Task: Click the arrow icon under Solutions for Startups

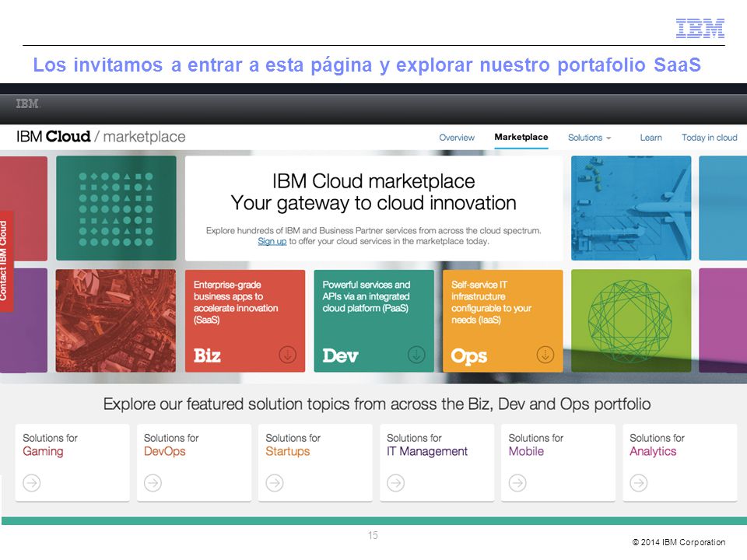Action: pyautogui.click(x=275, y=483)
